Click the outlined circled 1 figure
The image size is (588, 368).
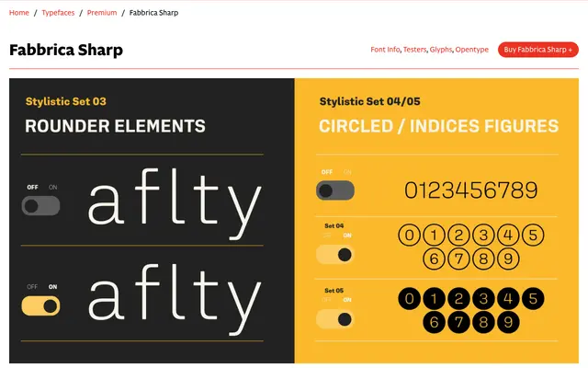[x=434, y=236]
